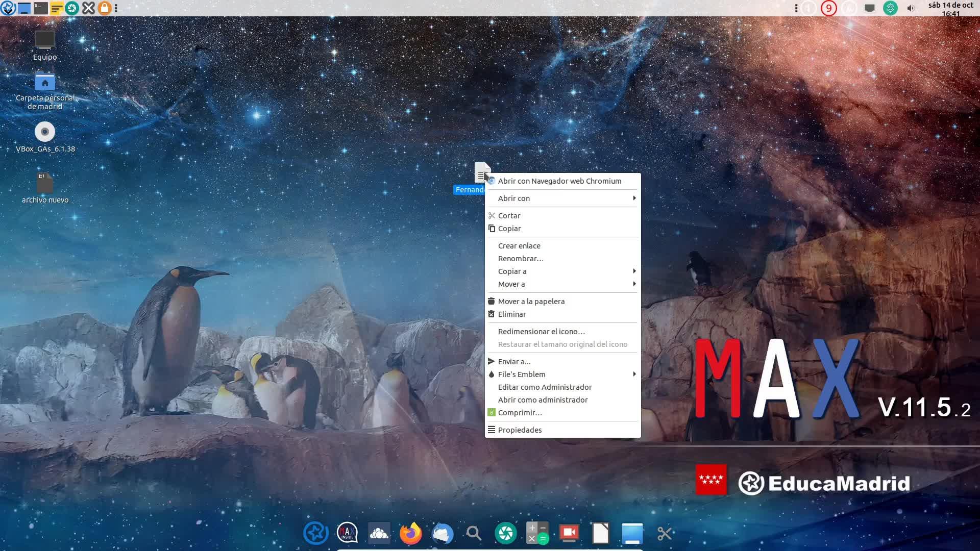Choose 'Renombrar...' in the context menu

click(x=521, y=258)
